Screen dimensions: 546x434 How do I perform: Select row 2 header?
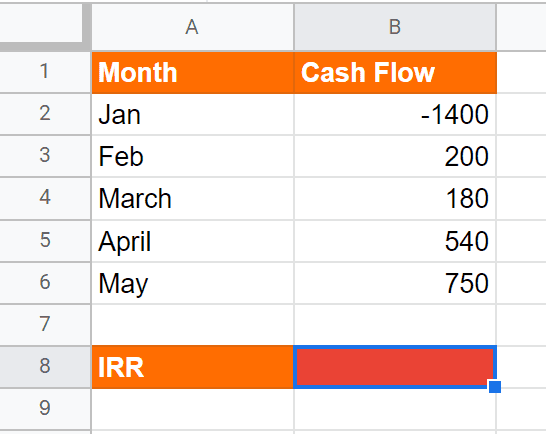point(45,114)
